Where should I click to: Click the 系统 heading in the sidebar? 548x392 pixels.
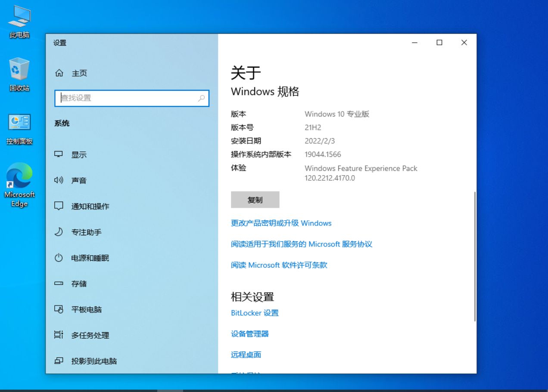[62, 123]
